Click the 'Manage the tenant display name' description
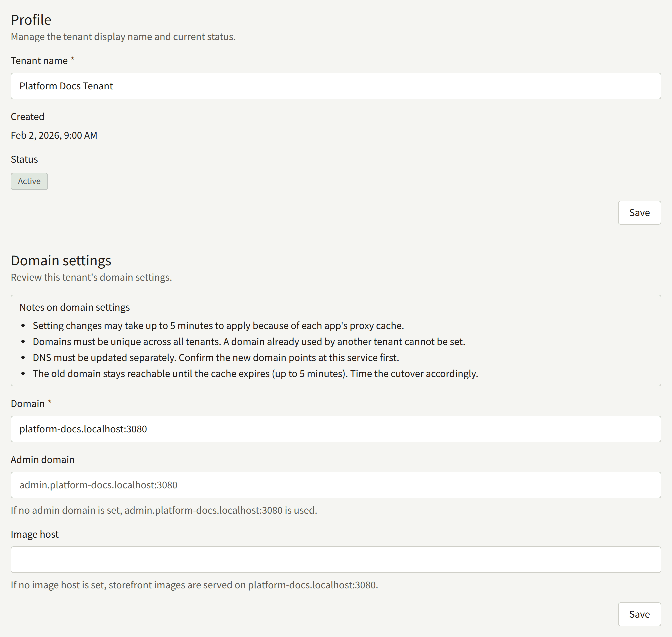 [x=123, y=37]
